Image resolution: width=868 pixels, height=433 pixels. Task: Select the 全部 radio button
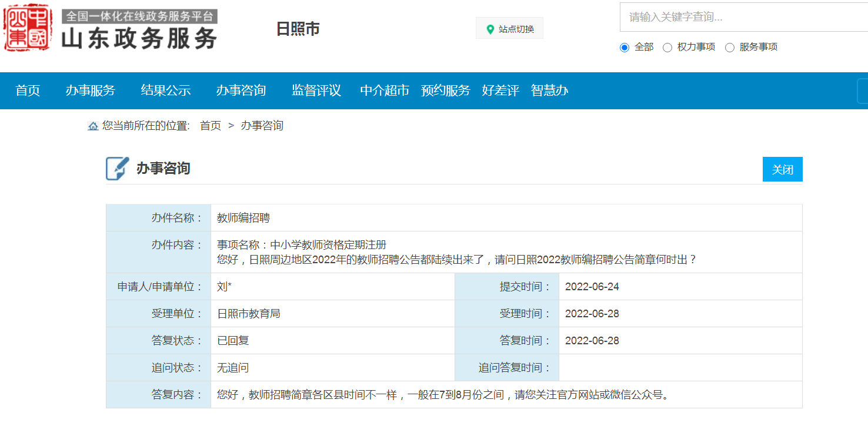[x=625, y=48]
